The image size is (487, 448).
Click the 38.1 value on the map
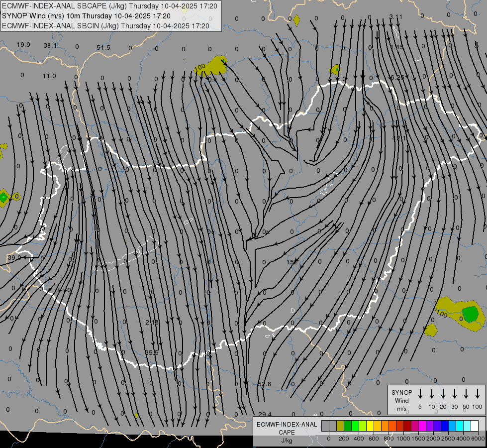pos(50,46)
